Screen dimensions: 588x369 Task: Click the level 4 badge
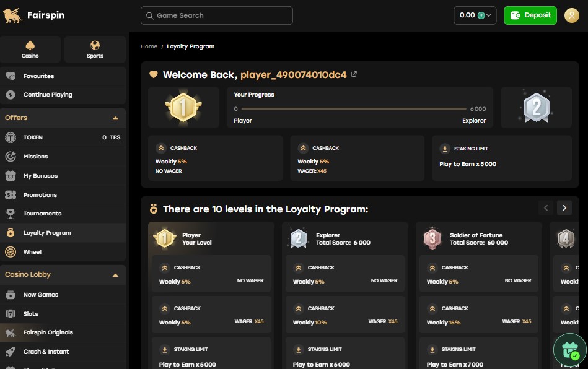point(566,238)
